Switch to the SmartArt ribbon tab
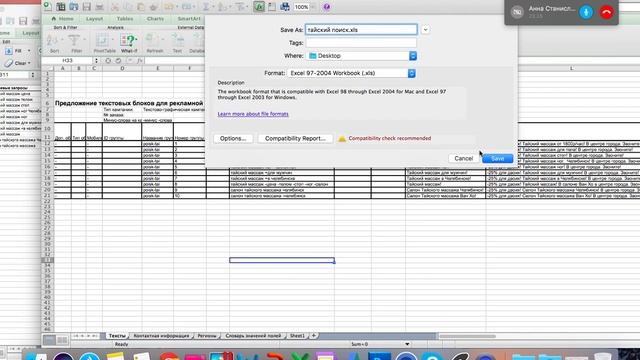Viewport: 640px width, 360px height. click(x=189, y=19)
